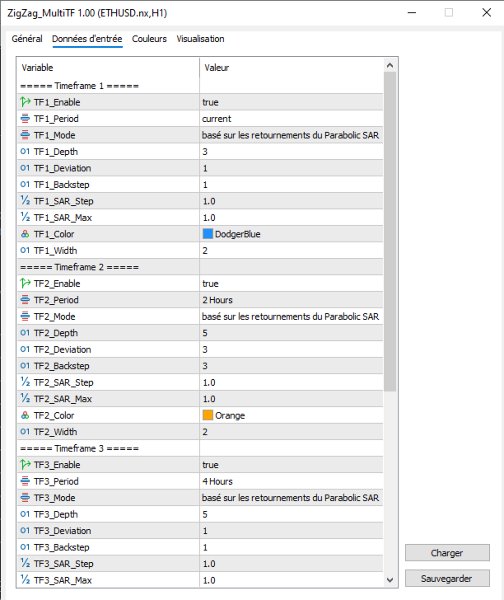The image size is (504, 600).
Task: Click the TF1_Period enum icon
Action: pos(25,119)
